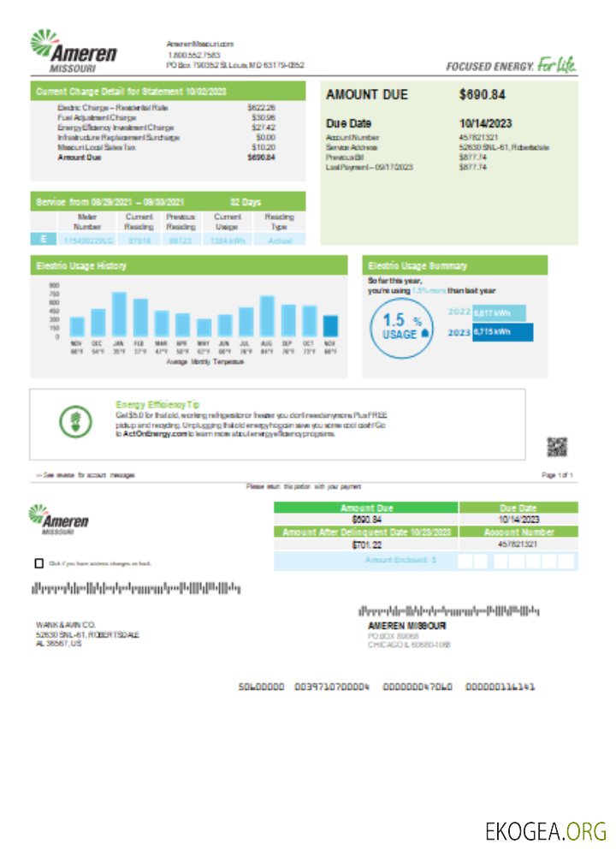616x856 pixels.
Task: Click the green light bulb efficiency icon
Action: point(75,421)
